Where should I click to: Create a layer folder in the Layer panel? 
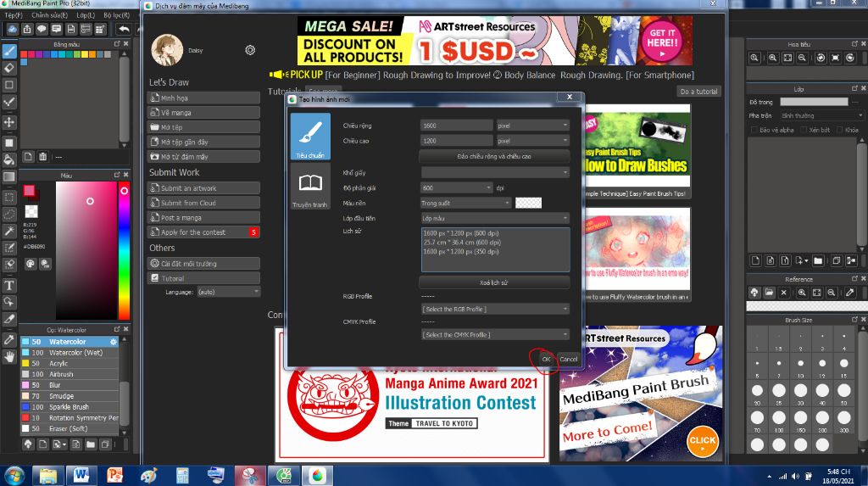click(818, 260)
